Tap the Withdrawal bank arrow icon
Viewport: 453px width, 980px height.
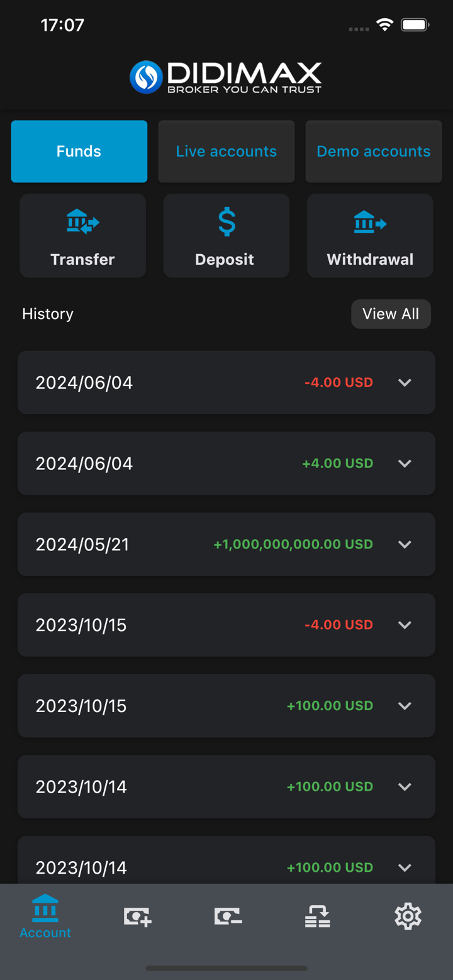pos(370,223)
